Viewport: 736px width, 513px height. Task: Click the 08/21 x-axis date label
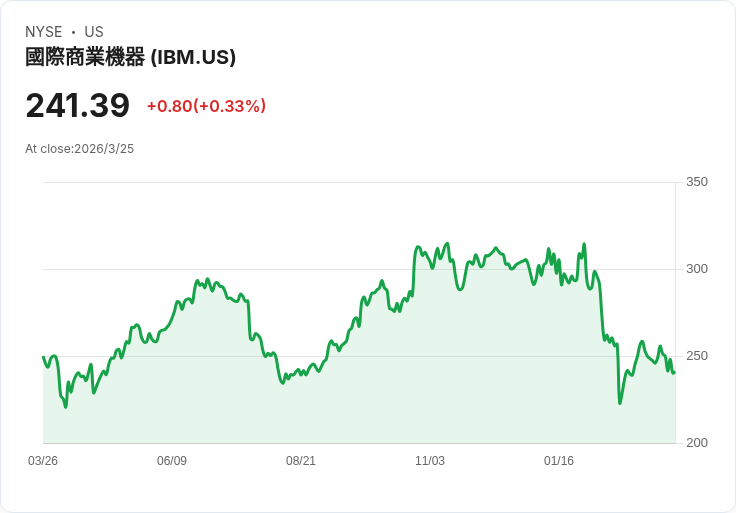click(301, 461)
